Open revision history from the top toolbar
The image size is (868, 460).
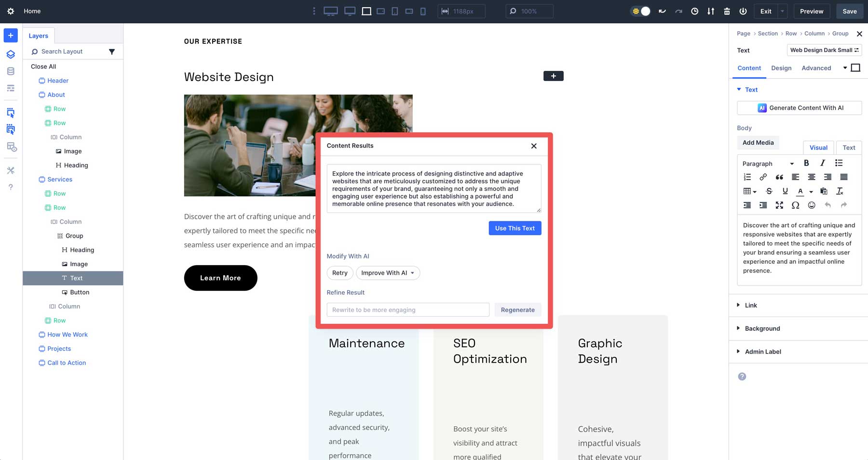coord(695,11)
